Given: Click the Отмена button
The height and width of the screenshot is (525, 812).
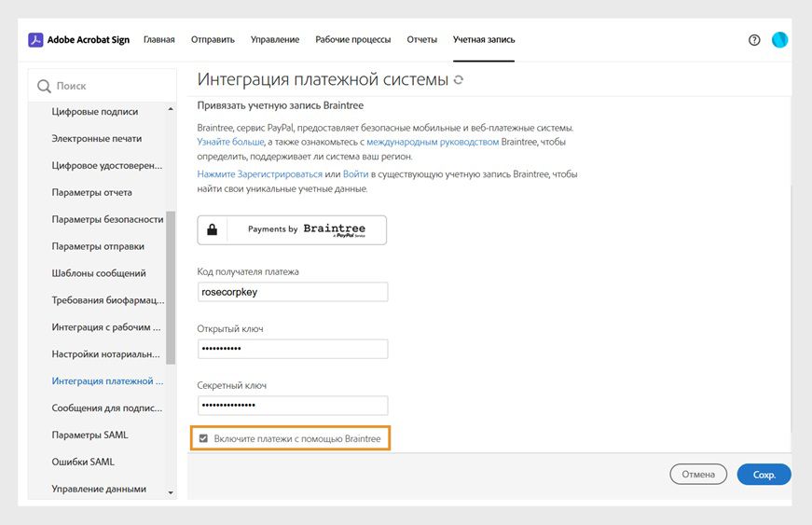Looking at the screenshot, I should pyautogui.click(x=698, y=475).
